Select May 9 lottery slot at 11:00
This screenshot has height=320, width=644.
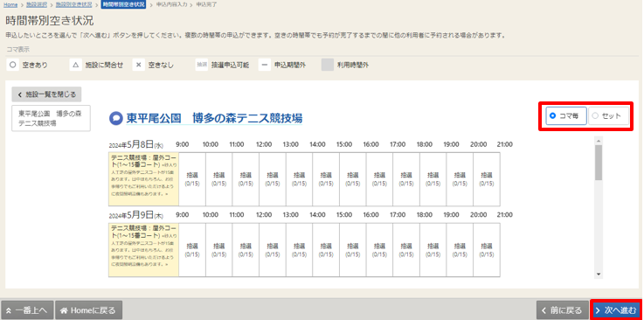pos(246,250)
